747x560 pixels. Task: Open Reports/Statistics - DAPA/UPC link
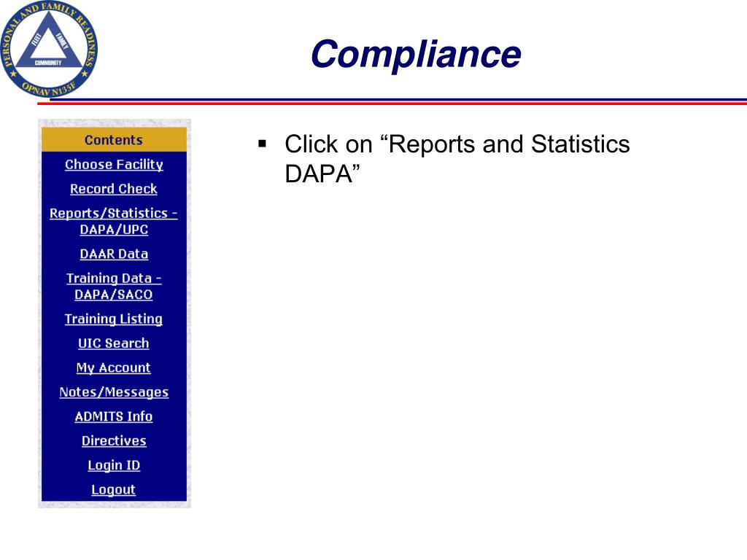pyautogui.click(x=114, y=221)
